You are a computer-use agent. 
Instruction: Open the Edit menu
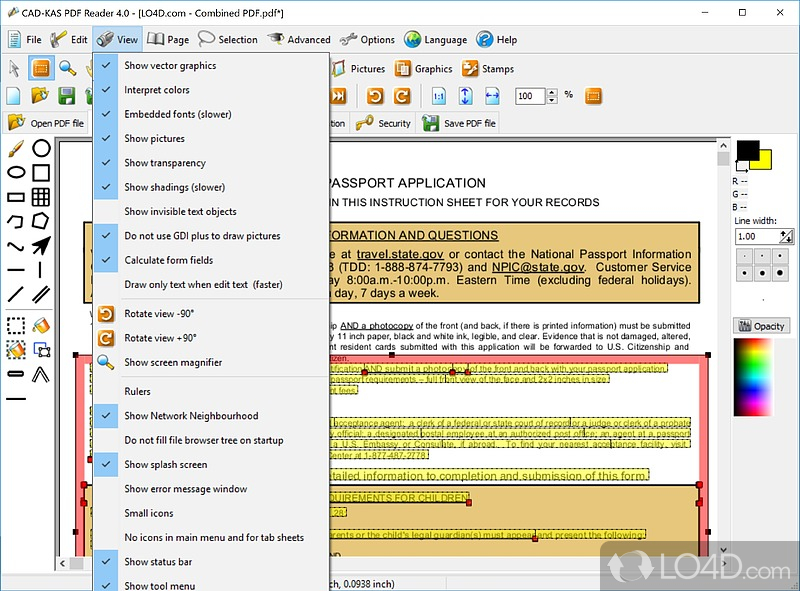click(69, 39)
